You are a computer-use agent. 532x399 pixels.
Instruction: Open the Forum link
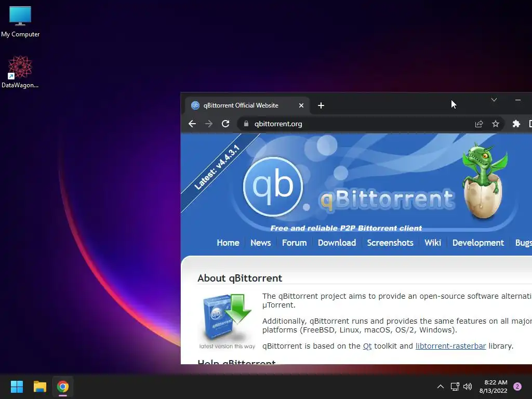coord(294,243)
